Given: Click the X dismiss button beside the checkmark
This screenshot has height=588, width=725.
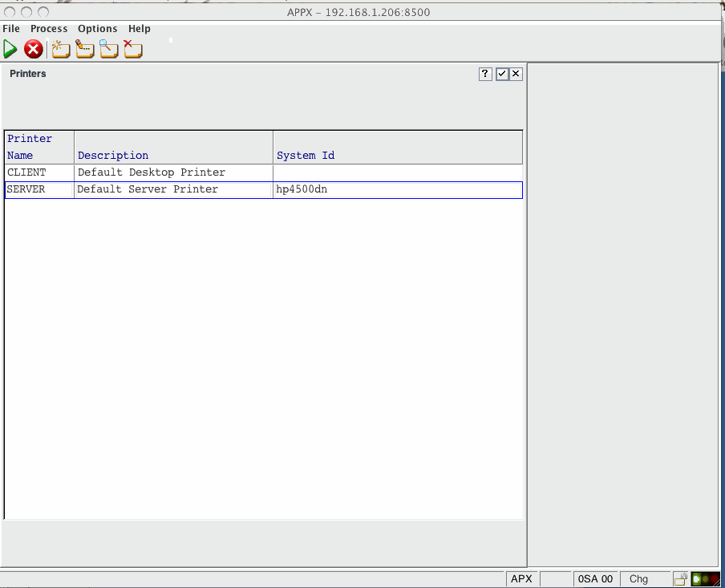Looking at the screenshot, I should (515, 73).
